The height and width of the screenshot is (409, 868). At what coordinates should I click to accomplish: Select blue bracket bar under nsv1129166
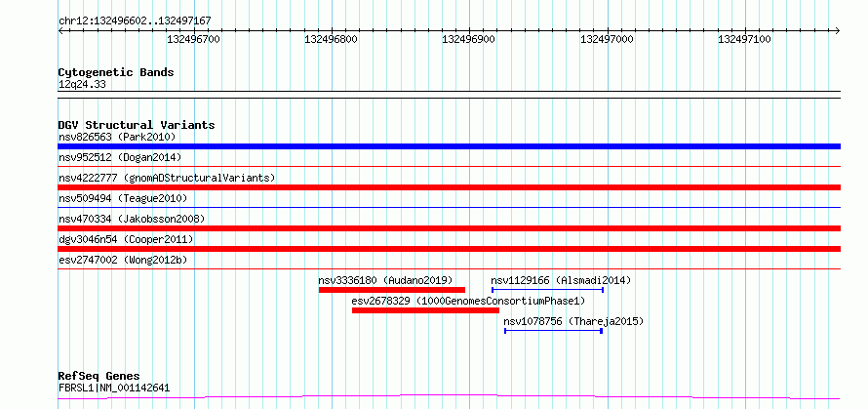pos(547,290)
